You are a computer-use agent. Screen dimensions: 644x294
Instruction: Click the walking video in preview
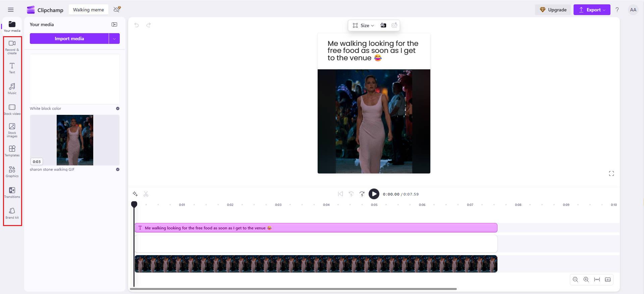tap(374, 121)
